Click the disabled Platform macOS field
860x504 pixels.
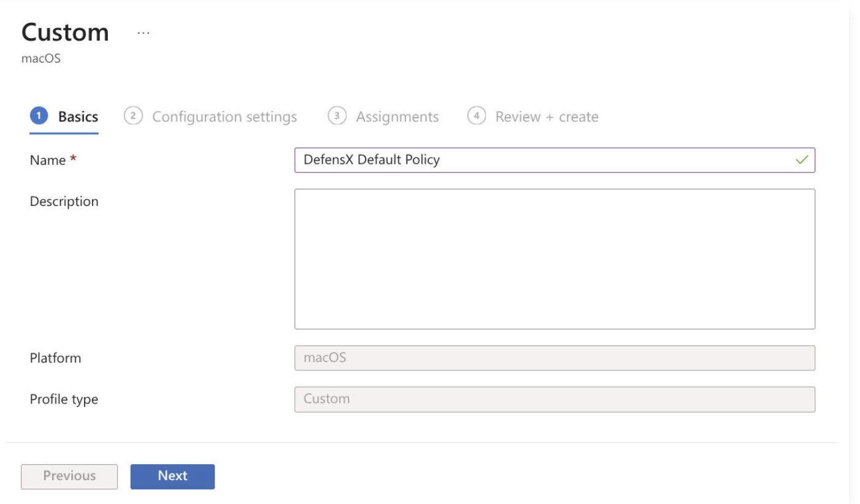point(555,358)
